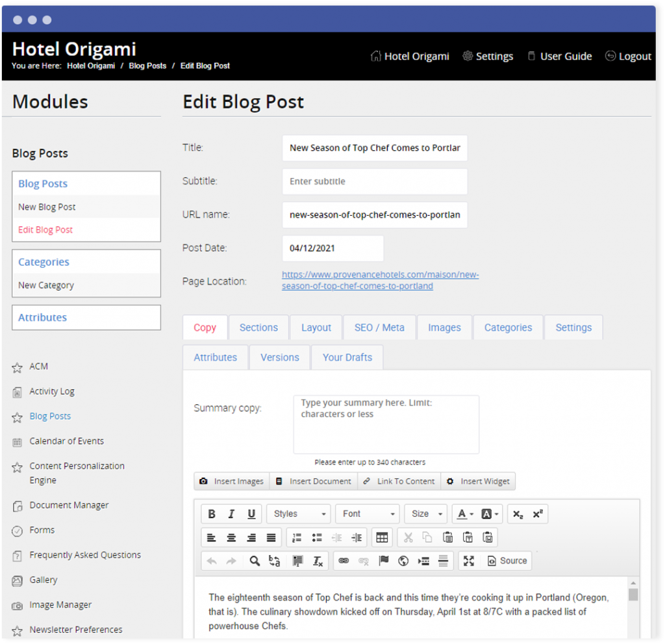Open Attributes section in sidebar
The image size is (665, 644).
[x=86, y=318]
